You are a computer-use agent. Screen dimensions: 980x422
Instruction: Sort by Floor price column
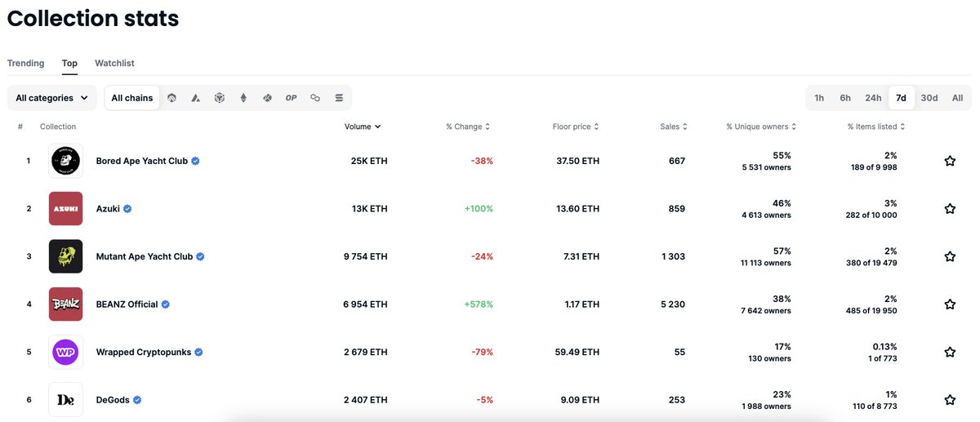coord(576,127)
